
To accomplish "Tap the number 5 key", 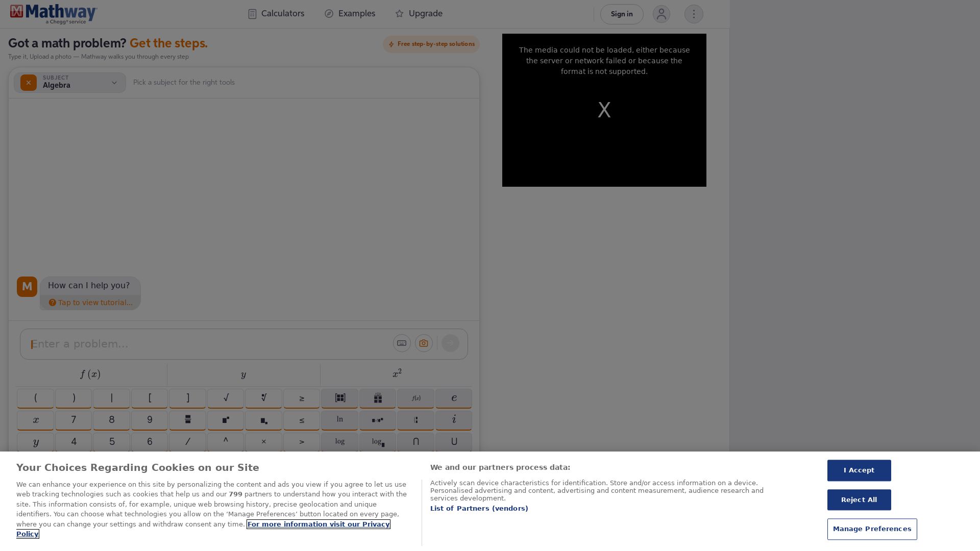I will click(111, 442).
